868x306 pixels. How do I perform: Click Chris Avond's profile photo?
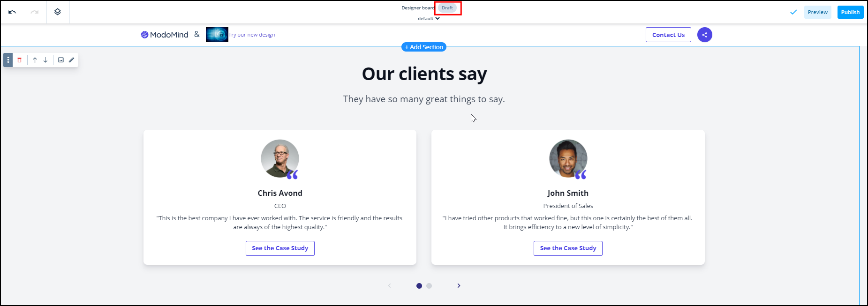click(x=279, y=158)
